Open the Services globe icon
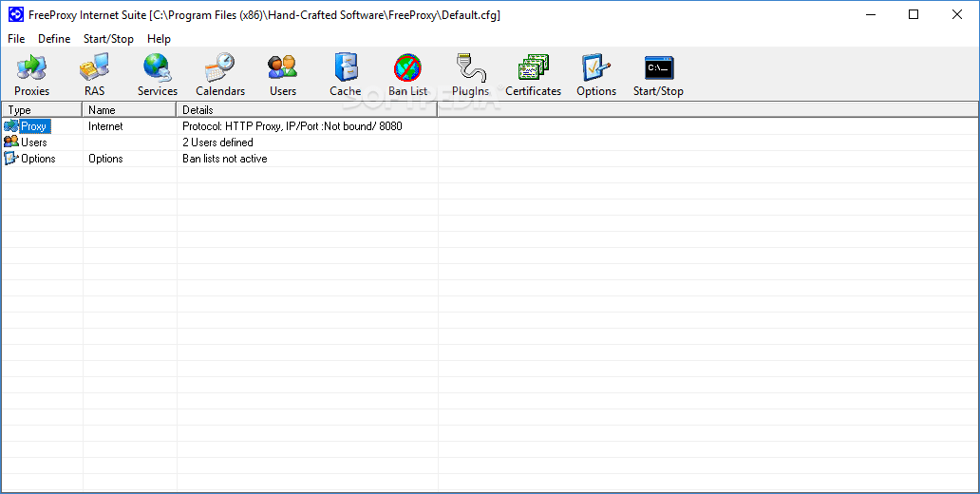 click(157, 67)
